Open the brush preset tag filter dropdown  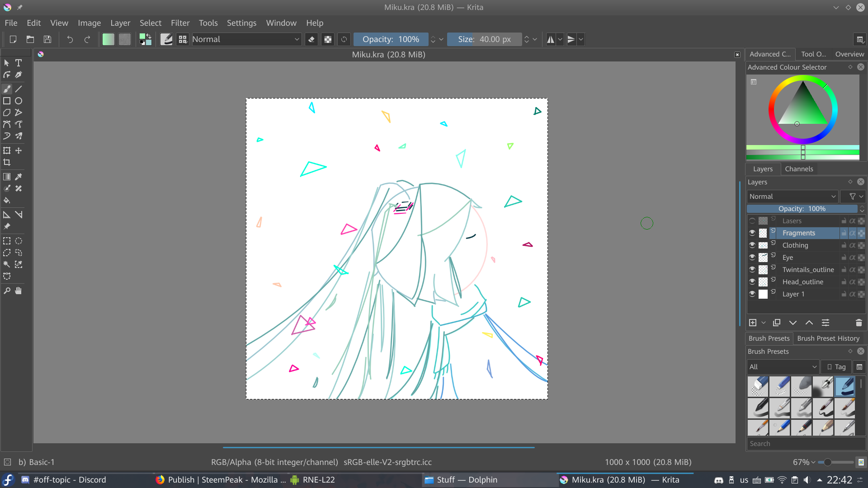(783, 367)
